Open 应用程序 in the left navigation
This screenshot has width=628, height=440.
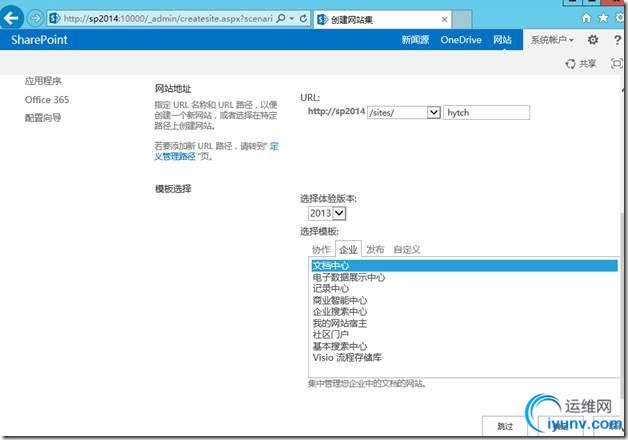43,81
